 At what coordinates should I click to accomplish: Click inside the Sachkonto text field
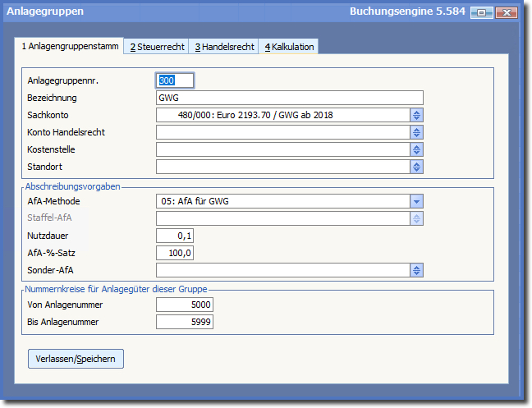282,115
